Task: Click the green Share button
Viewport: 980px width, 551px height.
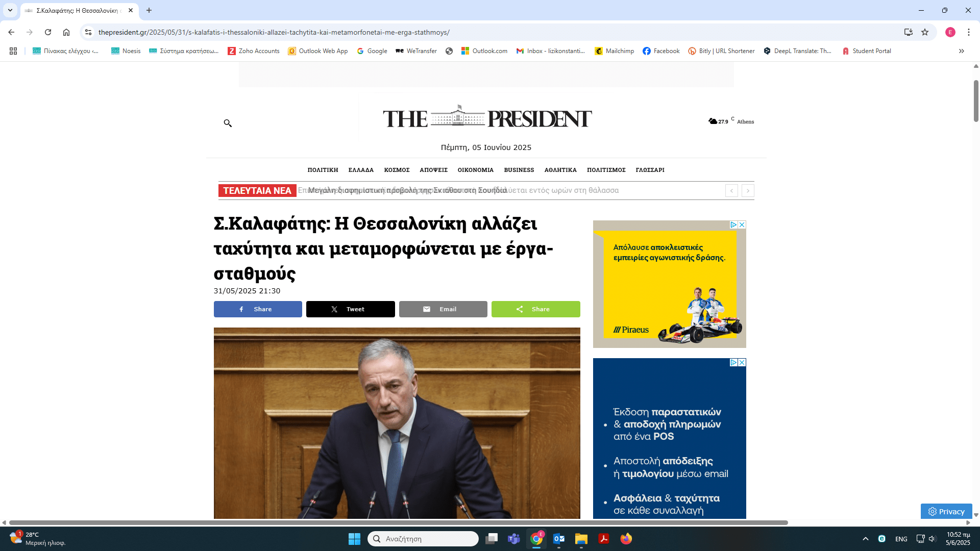Action: (535, 309)
